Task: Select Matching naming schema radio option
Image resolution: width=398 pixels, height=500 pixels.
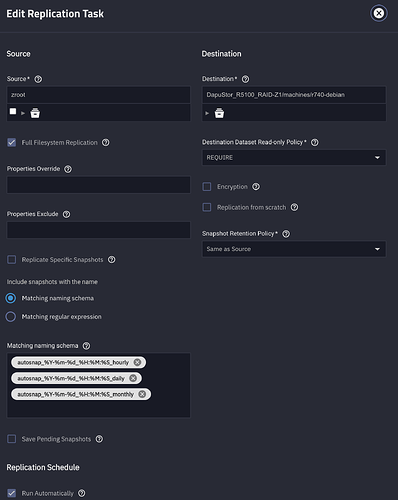Action: (x=11, y=298)
